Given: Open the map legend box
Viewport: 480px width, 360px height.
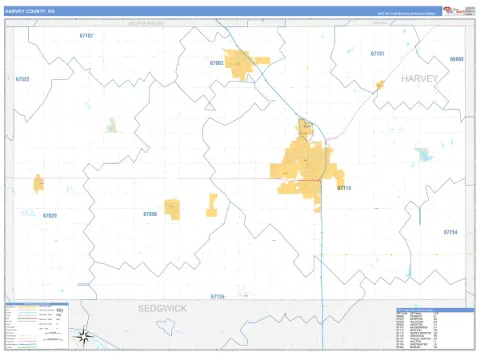Looking at the screenshot, I should coord(37,326).
